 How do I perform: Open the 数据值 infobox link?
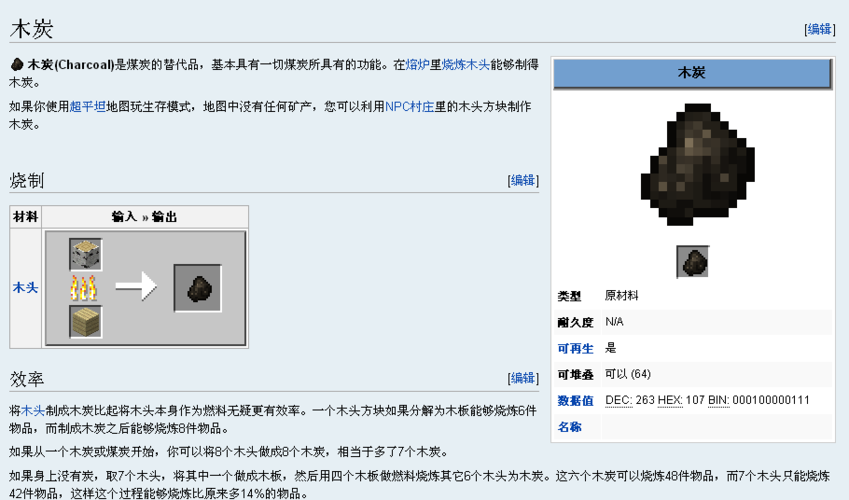point(575,400)
